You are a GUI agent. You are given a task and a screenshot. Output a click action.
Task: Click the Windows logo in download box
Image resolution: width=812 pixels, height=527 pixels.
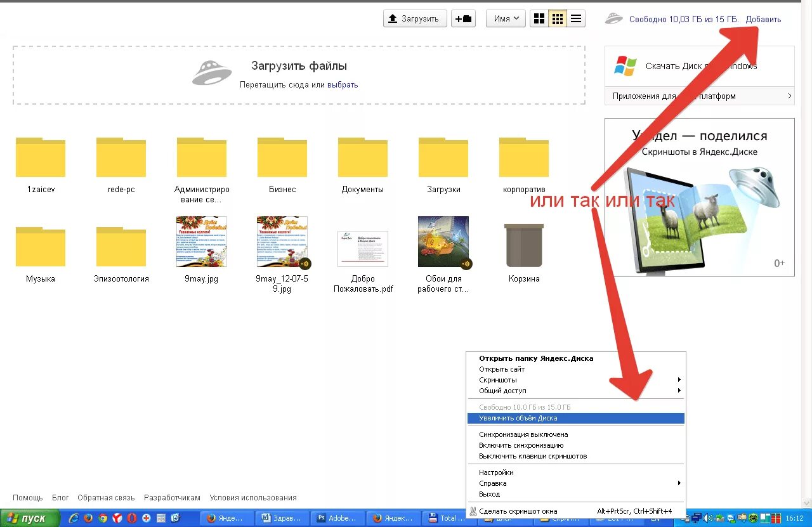(x=625, y=66)
